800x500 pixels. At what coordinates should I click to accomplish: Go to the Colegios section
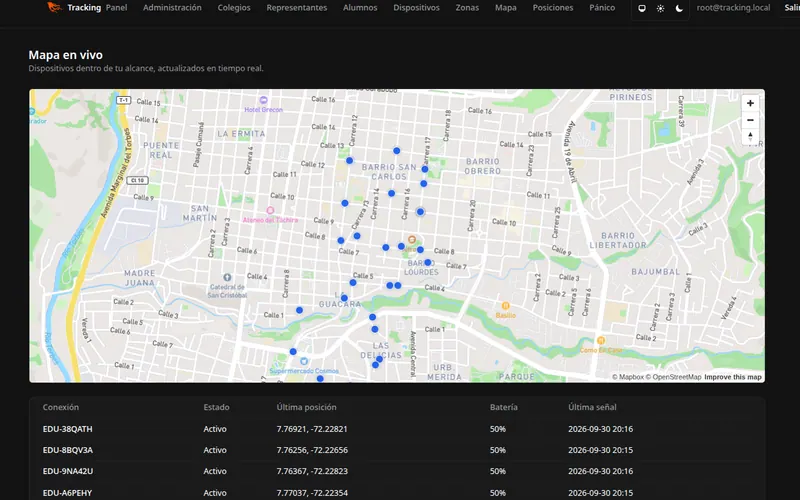234,8
